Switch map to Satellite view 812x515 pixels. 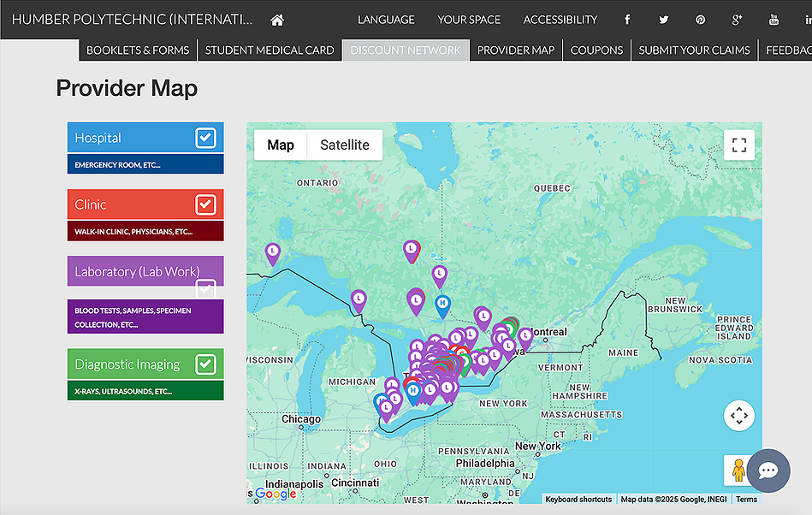coord(345,145)
